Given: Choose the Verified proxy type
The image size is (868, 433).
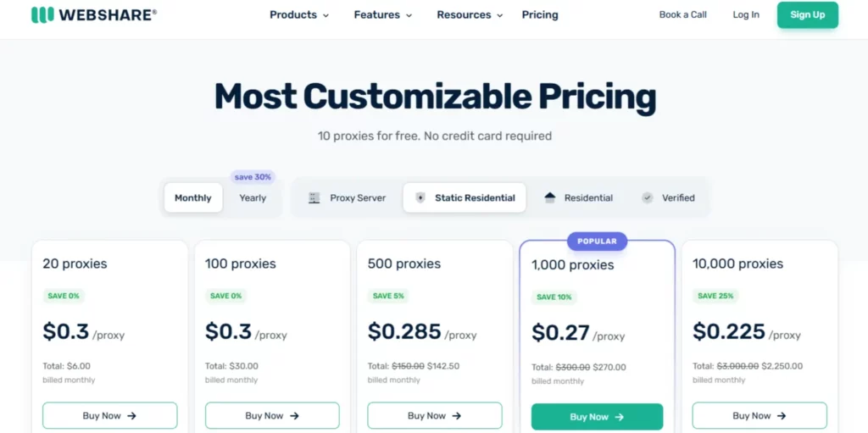Looking at the screenshot, I should pos(677,198).
